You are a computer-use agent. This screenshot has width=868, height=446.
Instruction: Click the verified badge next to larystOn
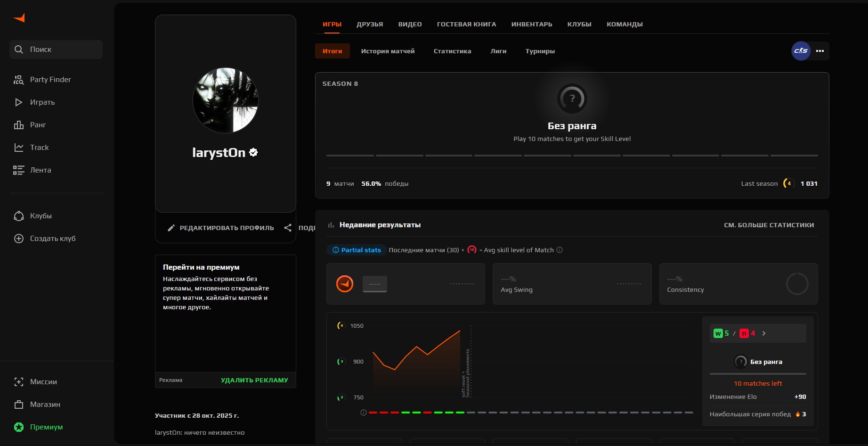coord(253,152)
